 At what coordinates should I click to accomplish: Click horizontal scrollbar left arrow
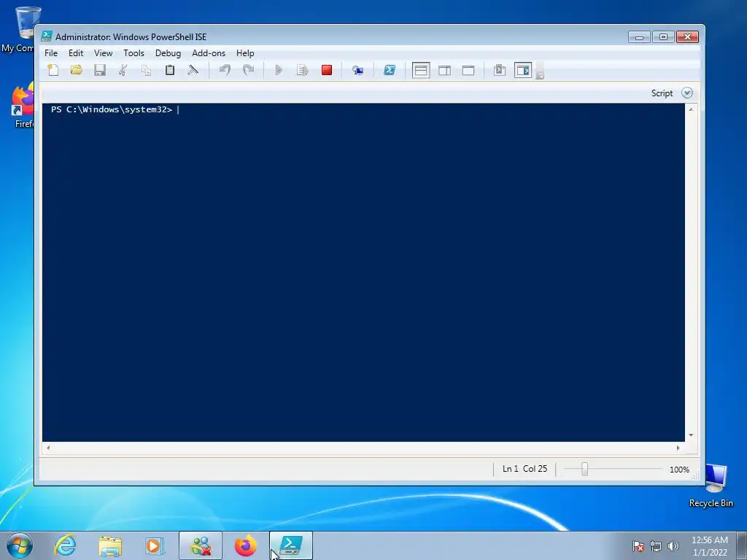tap(48, 448)
